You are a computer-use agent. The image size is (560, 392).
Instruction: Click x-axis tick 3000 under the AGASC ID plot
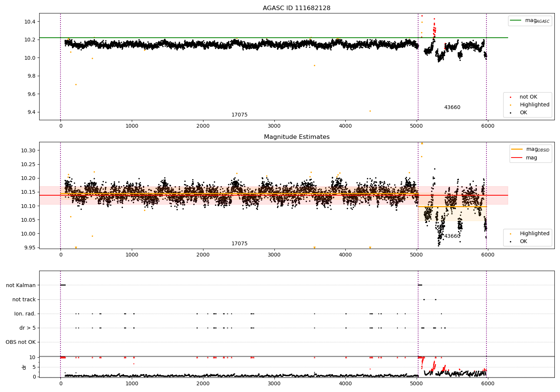pos(274,126)
